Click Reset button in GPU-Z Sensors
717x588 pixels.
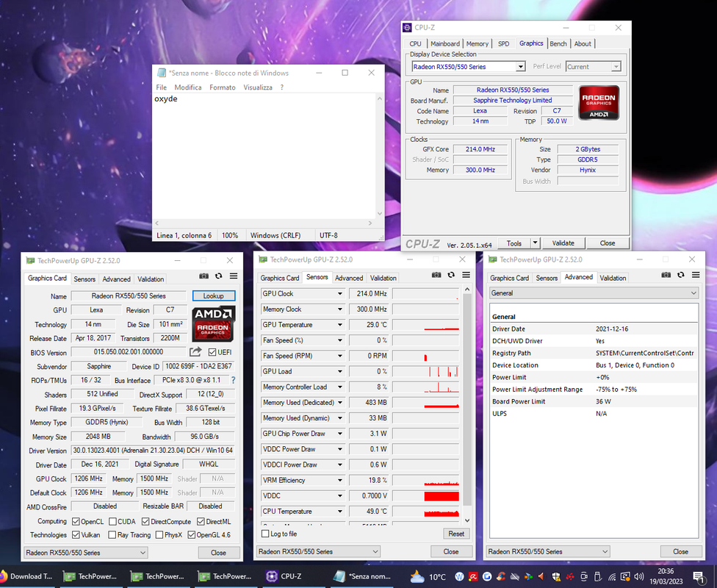pos(456,534)
